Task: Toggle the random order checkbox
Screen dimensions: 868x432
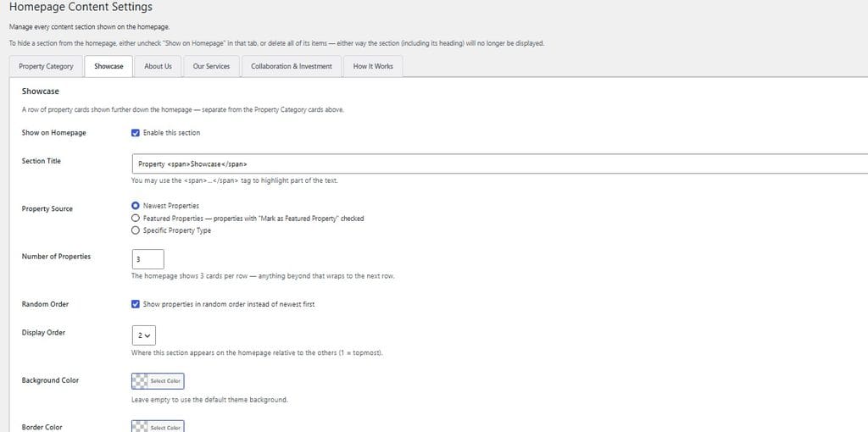Action: coord(136,304)
